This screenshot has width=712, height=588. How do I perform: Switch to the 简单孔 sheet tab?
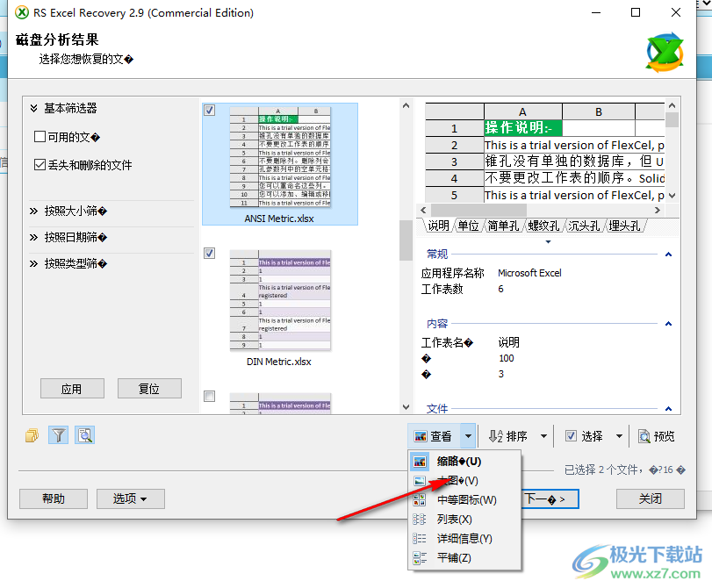(x=504, y=226)
